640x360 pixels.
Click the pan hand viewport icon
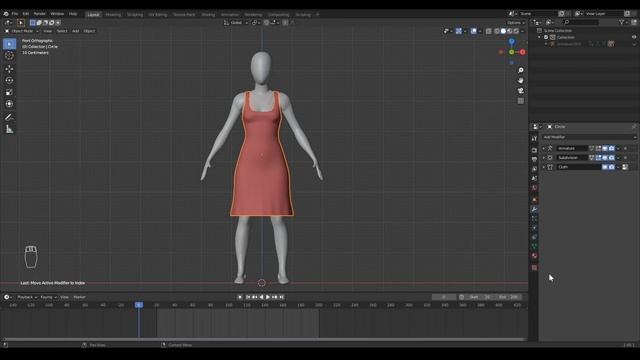(520, 80)
